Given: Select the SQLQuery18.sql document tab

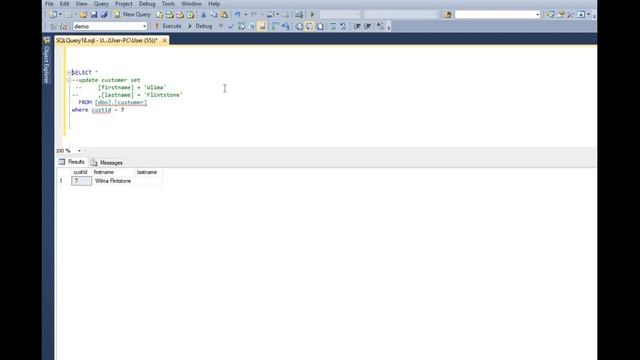Looking at the screenshot, I should [x=107, y=40].
